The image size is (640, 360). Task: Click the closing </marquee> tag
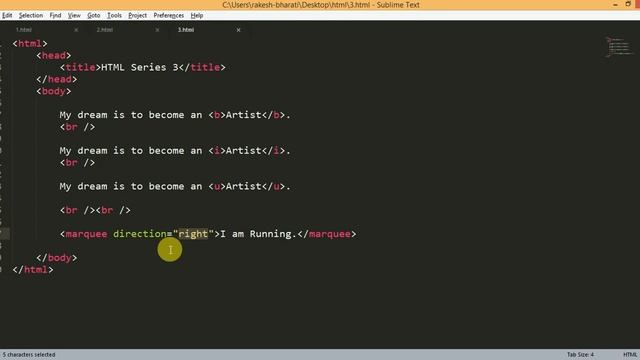point(327,234)
